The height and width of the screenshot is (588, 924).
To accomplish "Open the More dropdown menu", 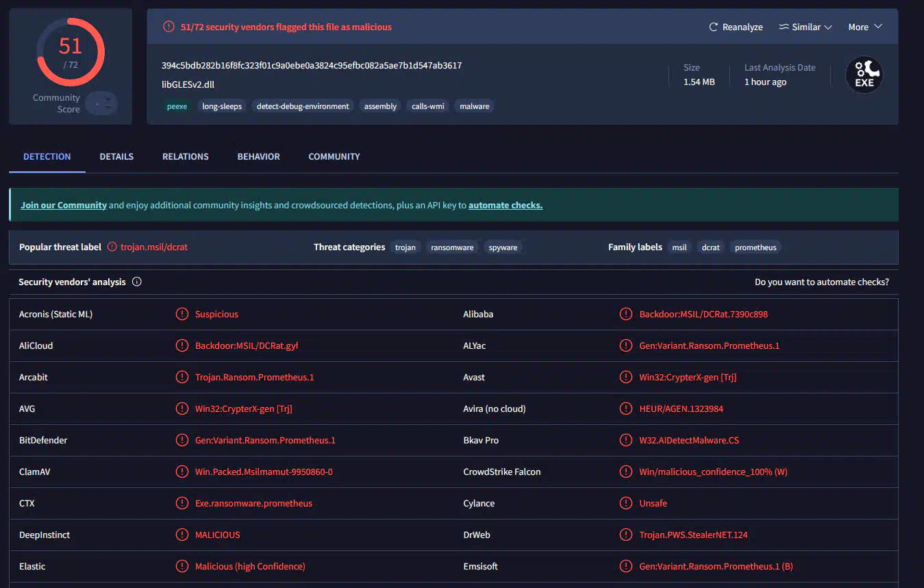I will pyautogui.click(x=864, y=27).
